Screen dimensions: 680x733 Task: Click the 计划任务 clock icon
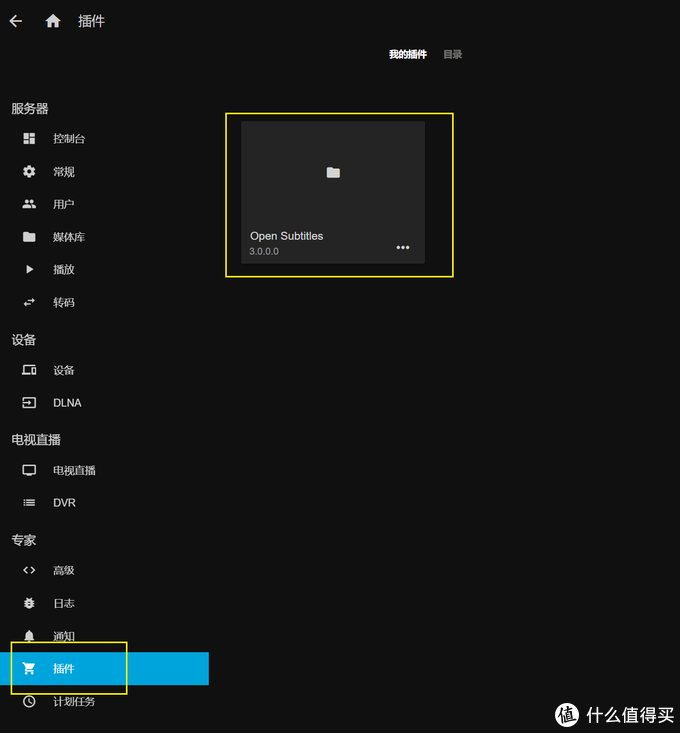tap(29, 701)
